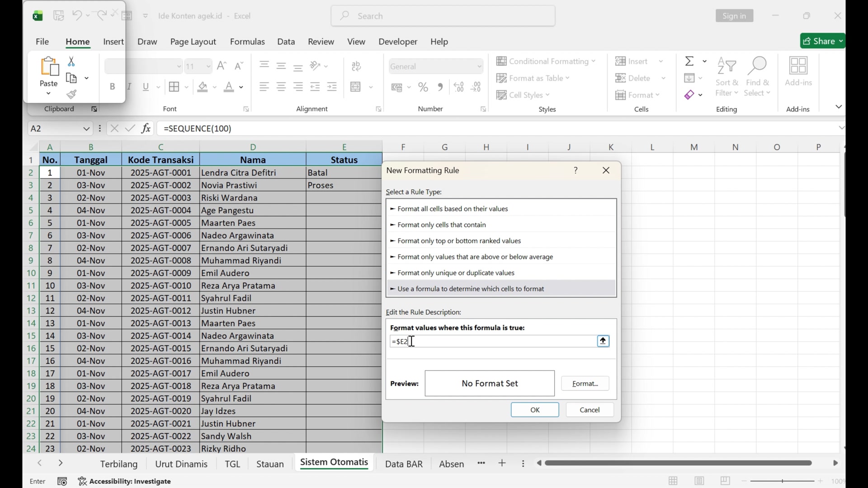
Task: Open Sort & Filter menu
Action: 727,76
